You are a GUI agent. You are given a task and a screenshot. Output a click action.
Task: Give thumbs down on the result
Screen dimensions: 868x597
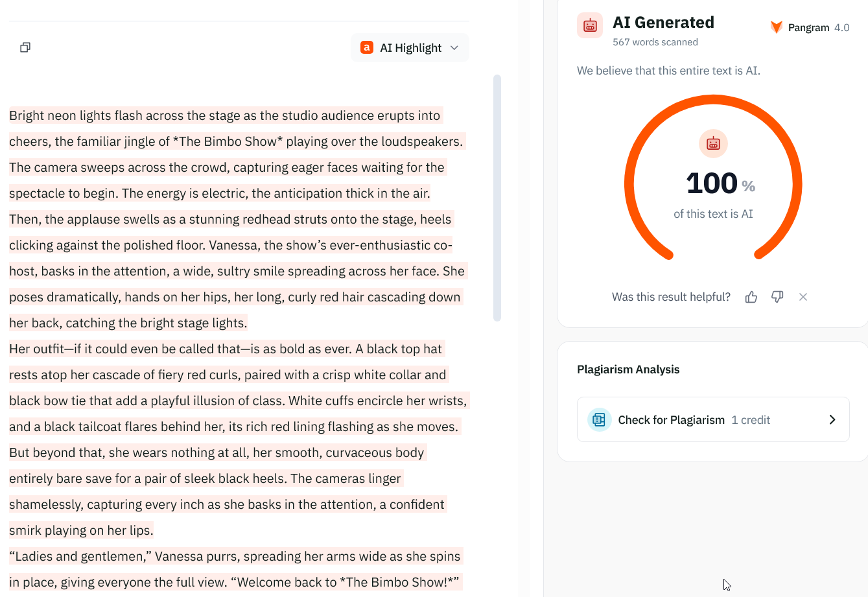(x=777, y=297)
